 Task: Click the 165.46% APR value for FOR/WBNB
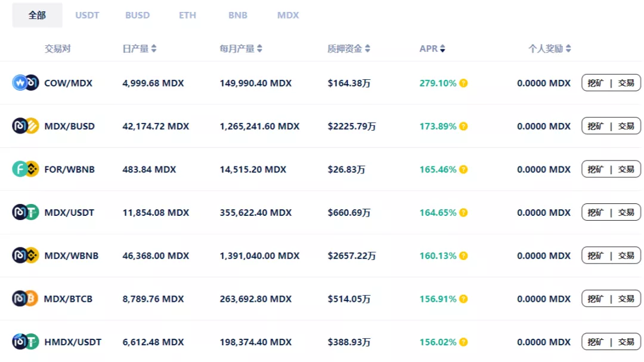coord(438,169)
